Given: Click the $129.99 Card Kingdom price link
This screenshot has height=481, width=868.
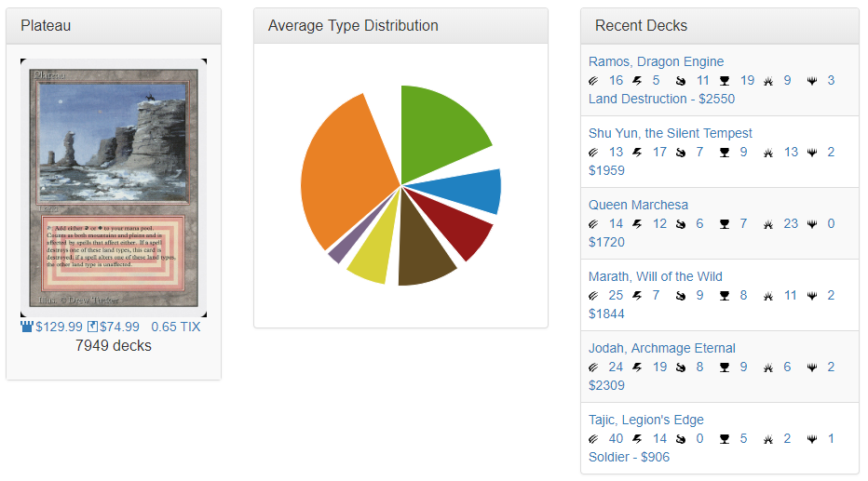Looking at the screenshot, I should [59, 327].
